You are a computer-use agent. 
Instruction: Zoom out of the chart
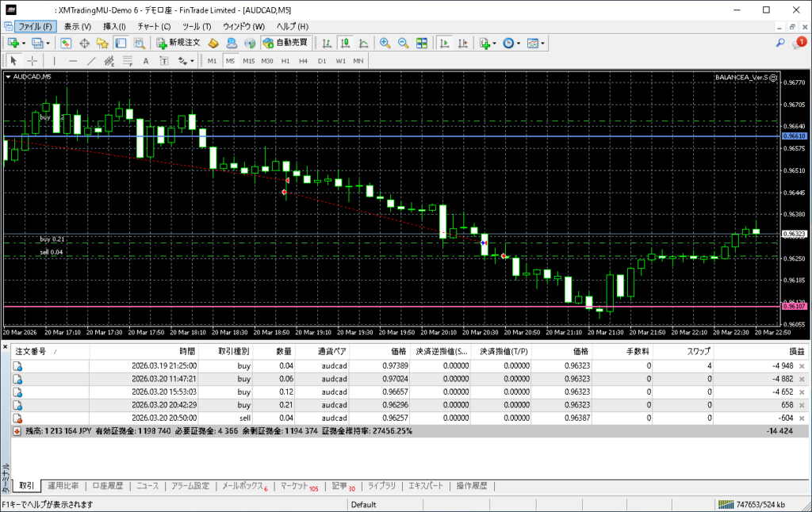[x=403, y=43]
